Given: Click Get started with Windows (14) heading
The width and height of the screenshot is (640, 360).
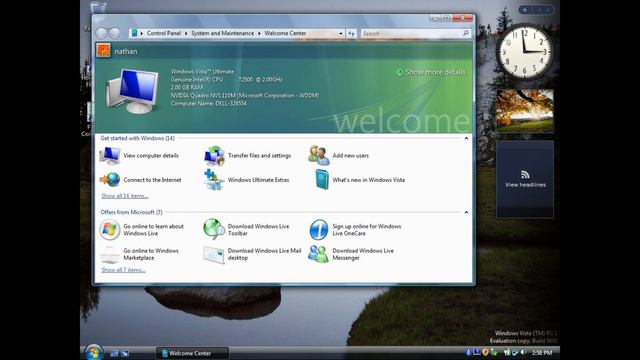Looking at the screenshot, I should (138, 138).
